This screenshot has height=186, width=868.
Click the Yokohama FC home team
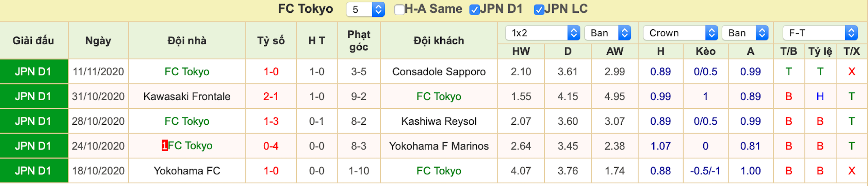187,171
